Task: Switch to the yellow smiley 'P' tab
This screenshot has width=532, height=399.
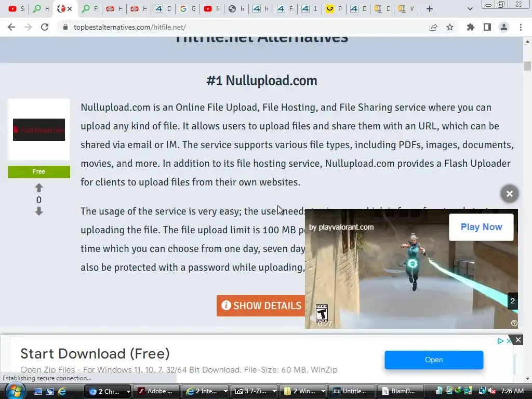Action: pyautogui.click(x=334, y=9)
